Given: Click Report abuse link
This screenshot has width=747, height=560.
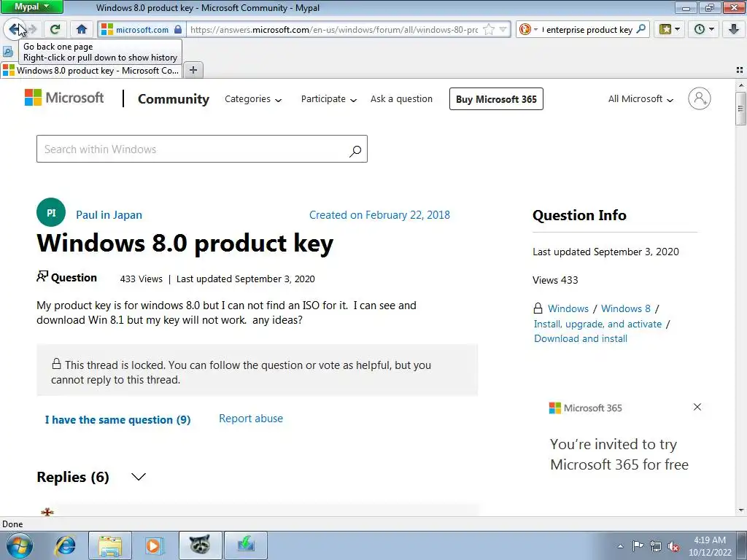Looking at the screenshot, I should coord(251,418).
